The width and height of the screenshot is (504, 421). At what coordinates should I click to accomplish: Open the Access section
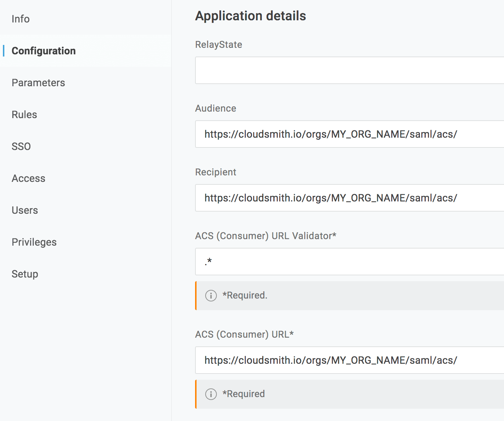pos(28,178)
